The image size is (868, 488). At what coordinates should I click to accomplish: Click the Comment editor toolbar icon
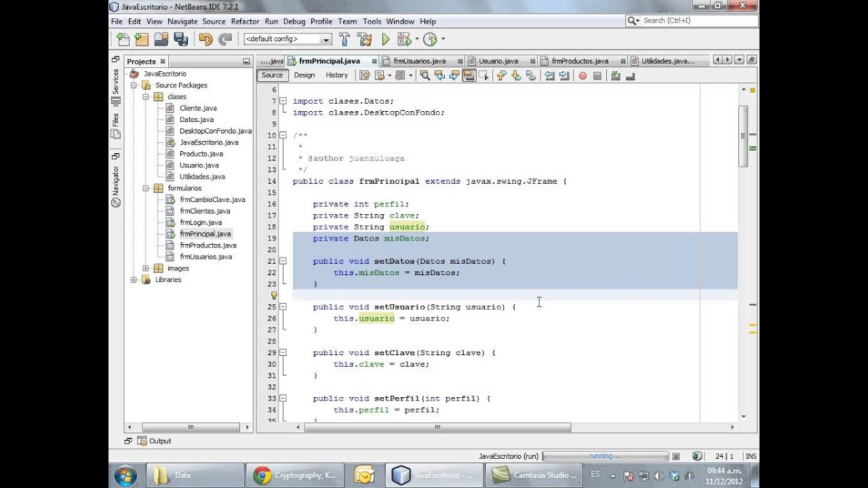(615, 76)
